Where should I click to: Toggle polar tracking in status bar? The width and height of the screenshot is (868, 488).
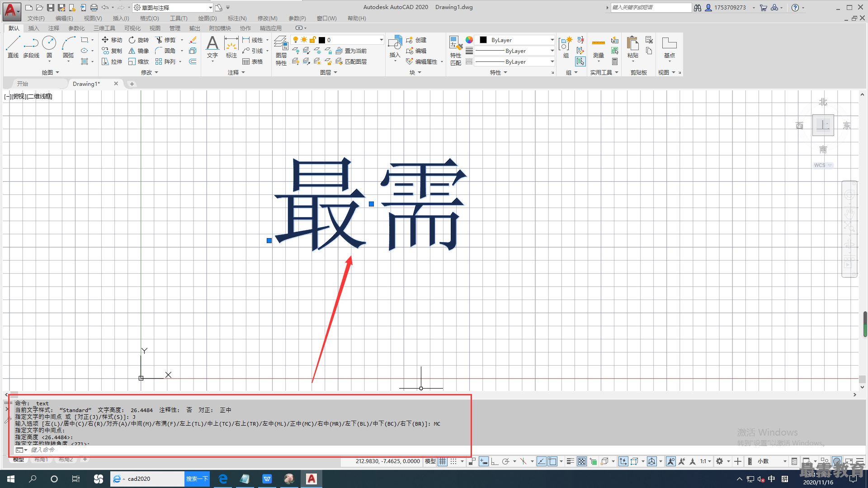click(506, 461)
